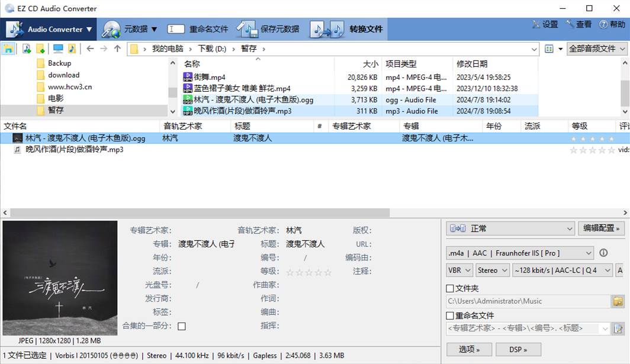Enable the 文件夹 output folder checkbox
This screenshot has height=364, width=630.
point(450,288)
